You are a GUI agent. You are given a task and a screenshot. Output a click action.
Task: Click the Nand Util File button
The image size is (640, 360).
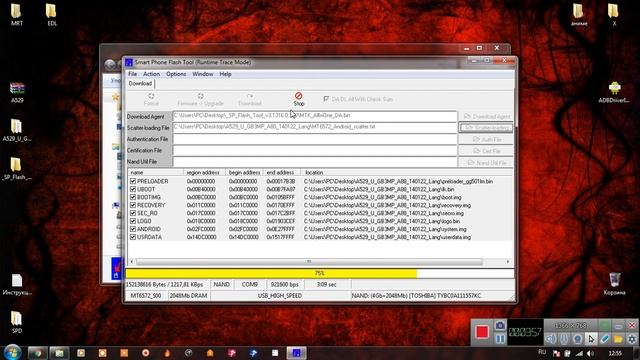tap(487, 163)
